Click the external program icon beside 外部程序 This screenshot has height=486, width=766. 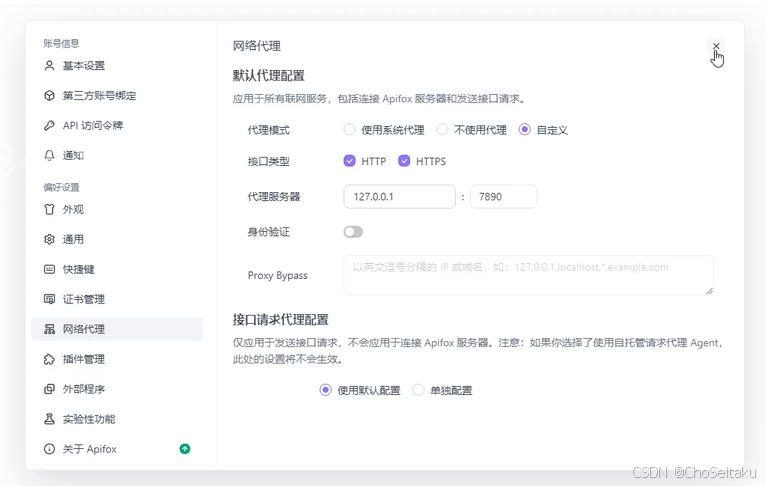coord(49,389)
